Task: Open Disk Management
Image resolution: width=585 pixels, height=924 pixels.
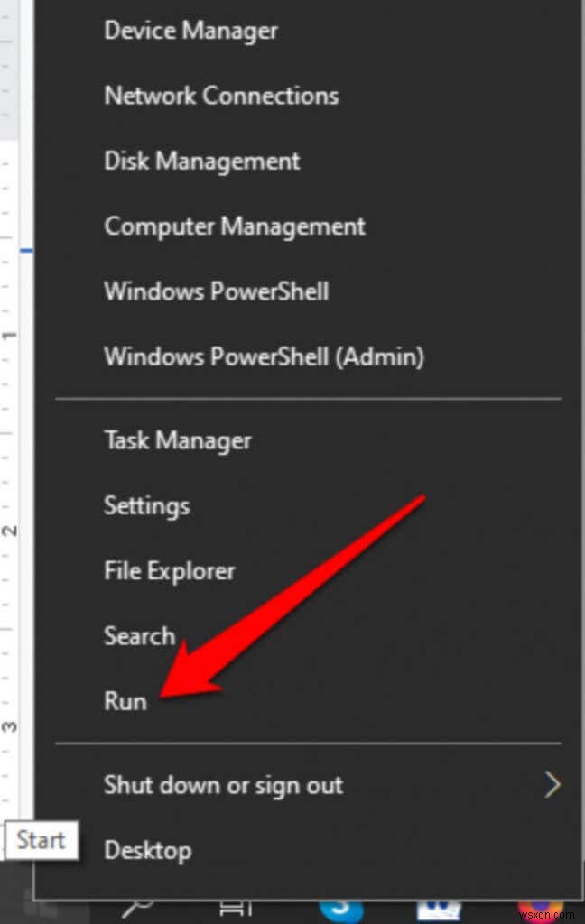Action: tap(201, 161)
